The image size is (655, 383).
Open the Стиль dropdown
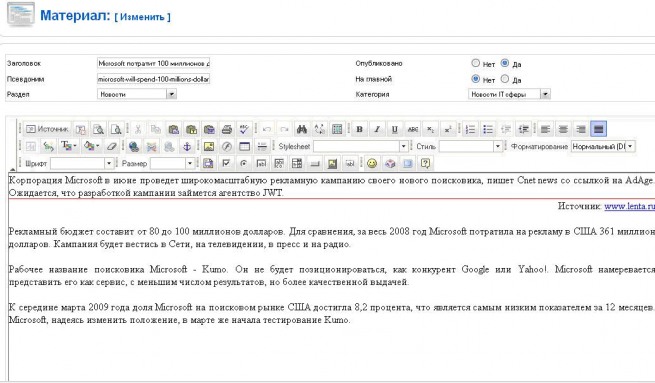470,146
